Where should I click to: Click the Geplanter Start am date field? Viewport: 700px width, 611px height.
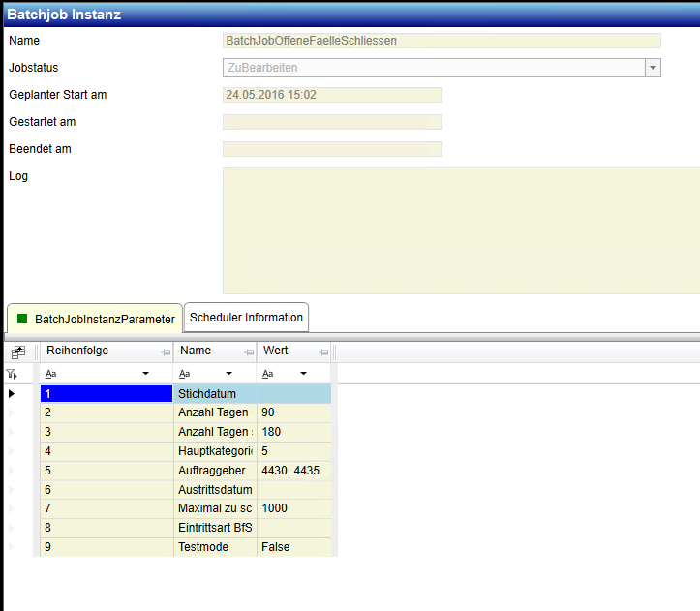pos(332,95)
